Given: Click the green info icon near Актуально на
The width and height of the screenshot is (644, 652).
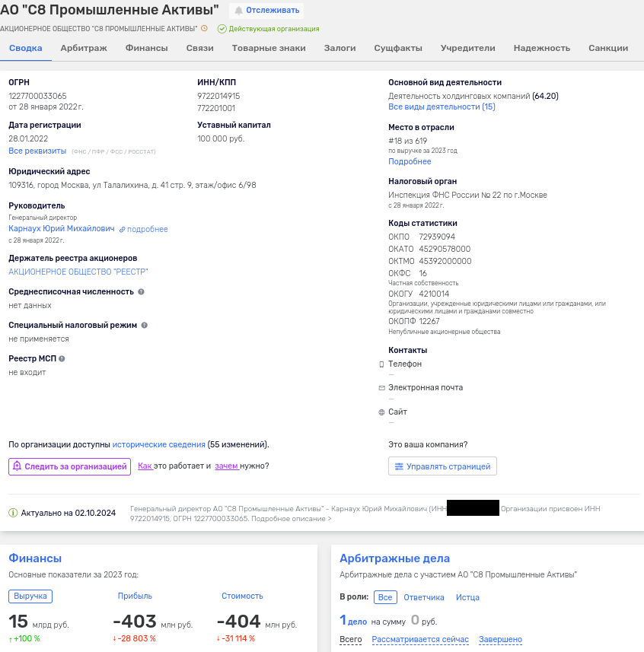Looking at the screenshot, I should tap(13, 513).
